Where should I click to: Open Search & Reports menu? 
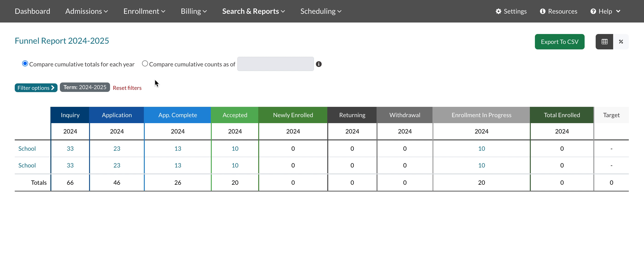[x=253, y=11]
